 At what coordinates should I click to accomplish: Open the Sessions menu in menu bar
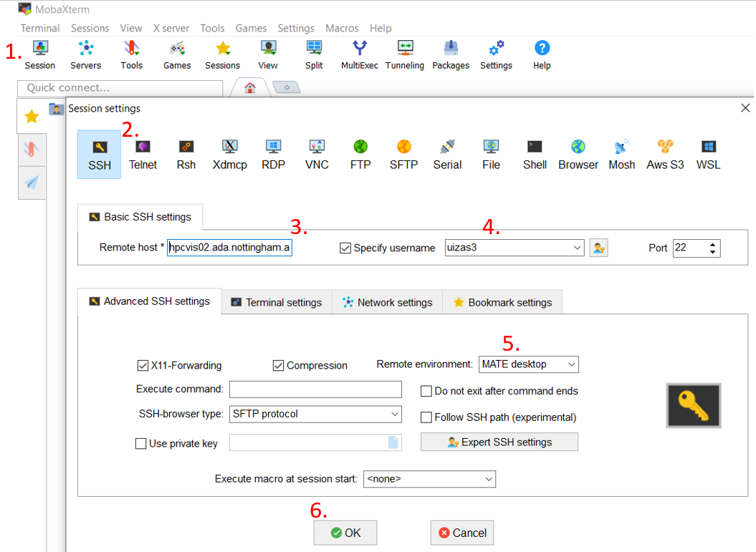coord(90,29)
